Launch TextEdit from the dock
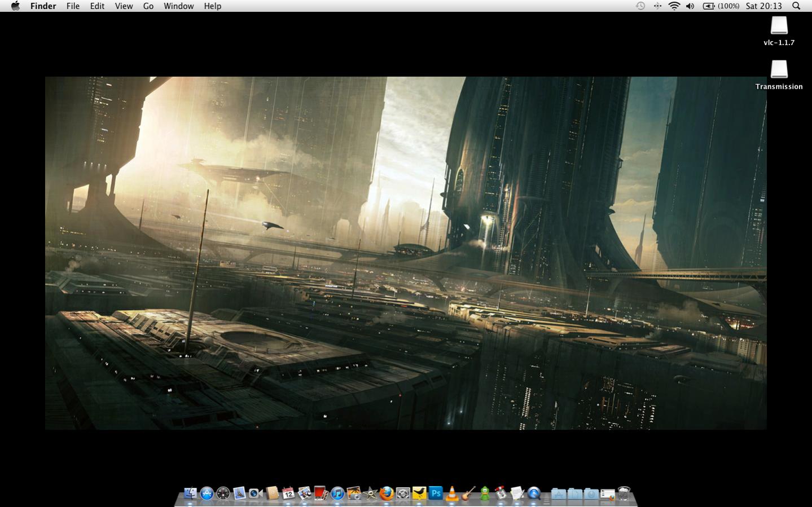 tap(517, 493)
